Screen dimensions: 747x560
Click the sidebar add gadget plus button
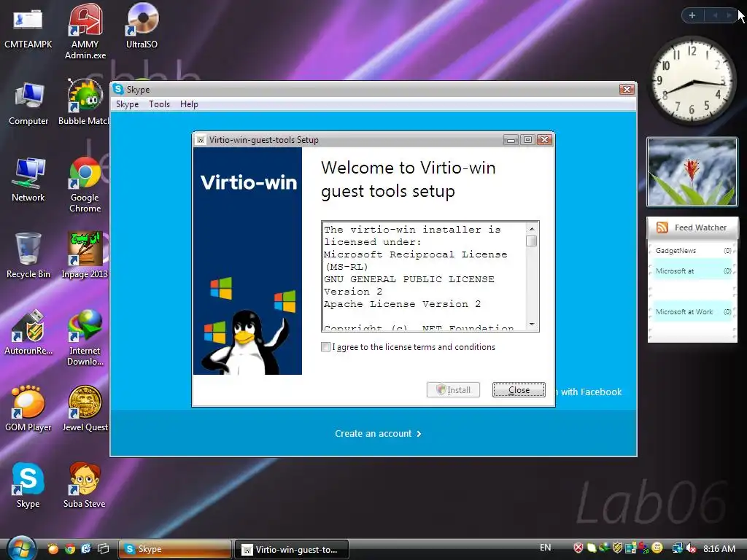pos(692,16)
